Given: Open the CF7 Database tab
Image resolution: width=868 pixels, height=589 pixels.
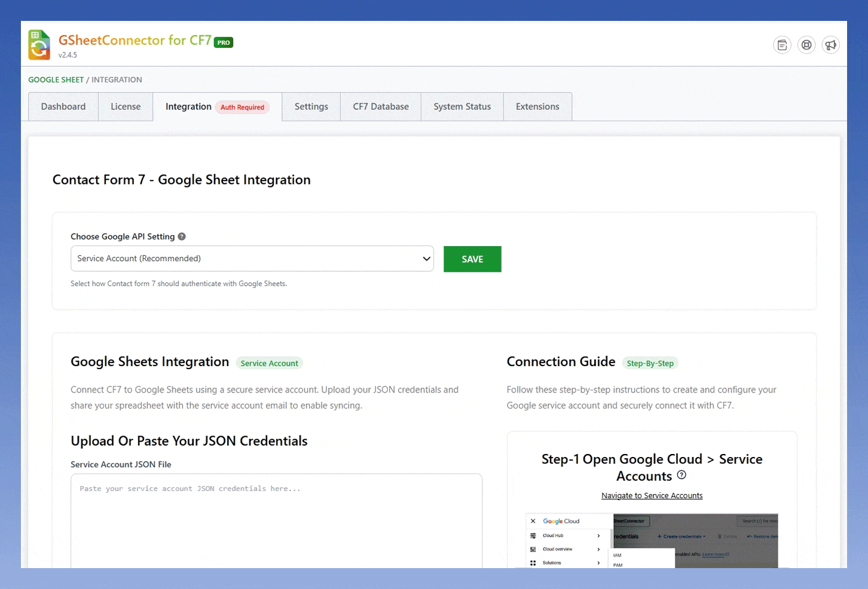Looking at the screenshot, I should tap(381, 107).
